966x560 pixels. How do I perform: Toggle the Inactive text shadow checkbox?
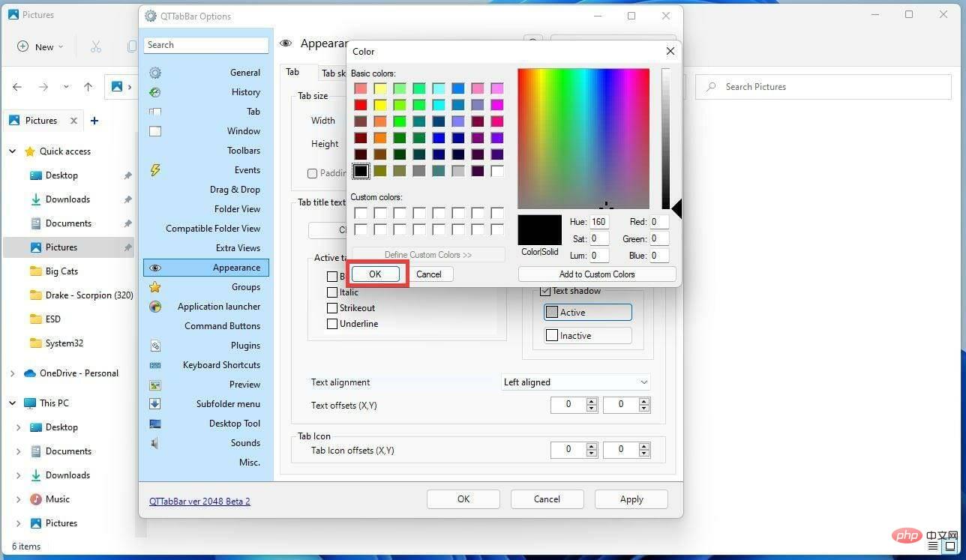coord(552,336)
